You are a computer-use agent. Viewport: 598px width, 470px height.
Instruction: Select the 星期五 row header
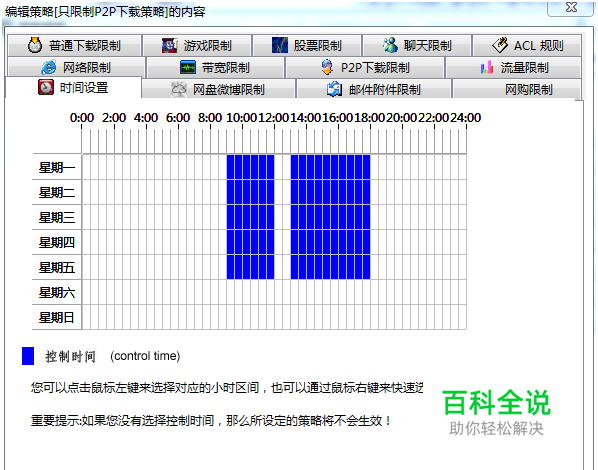click(57, 267)
